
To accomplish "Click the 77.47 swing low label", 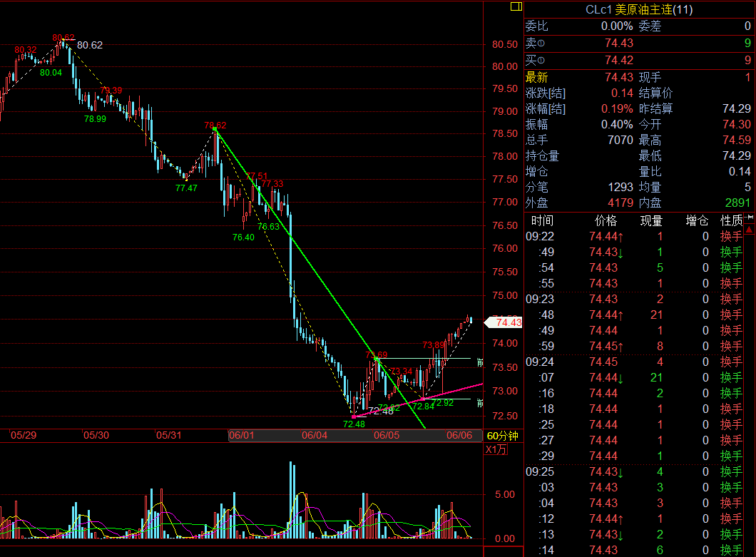I will (x=186, y=188).
